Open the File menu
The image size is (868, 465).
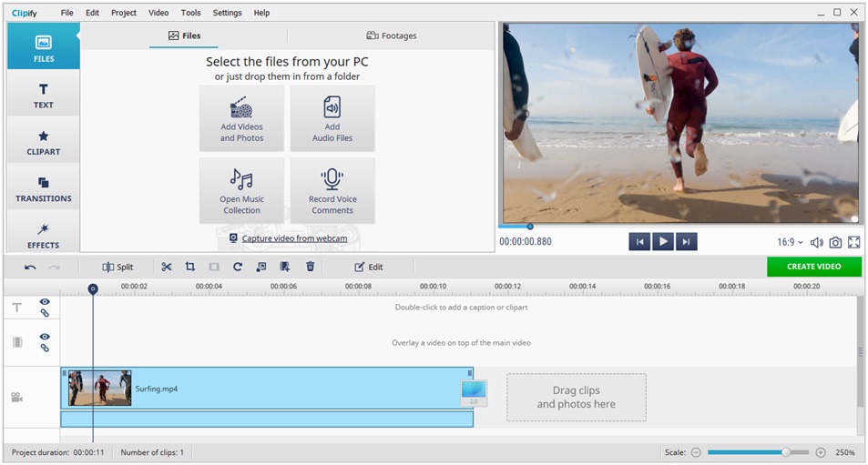(67, 12)
